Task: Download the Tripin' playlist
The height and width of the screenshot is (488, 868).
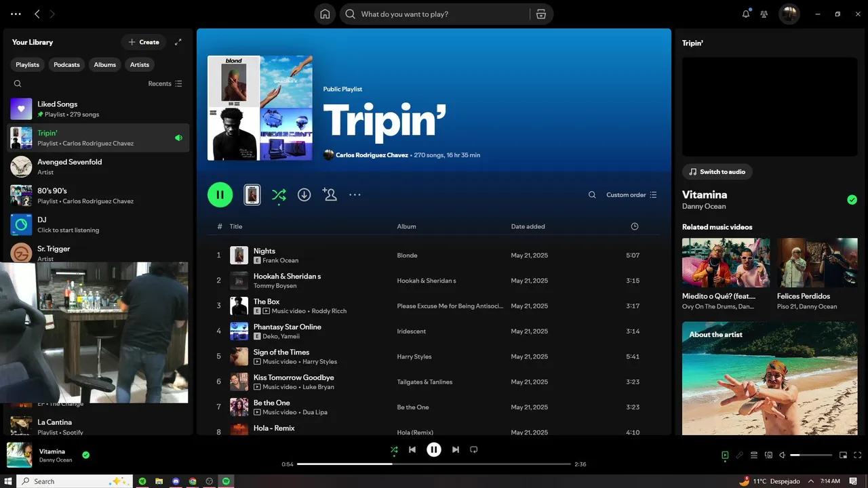Action: pyautogui.click(x=304, y=195)
